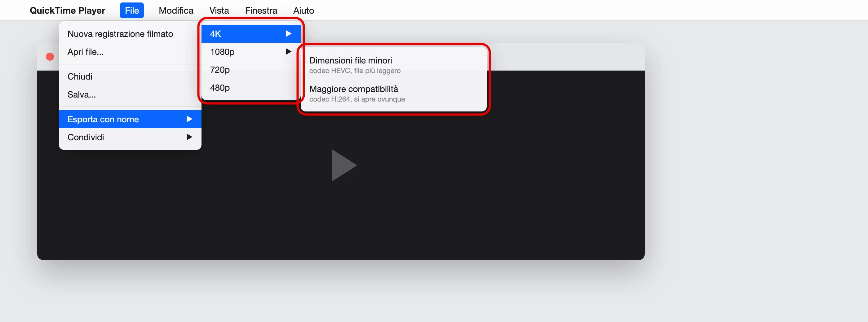Screen dimensions: 868x322
Task: Select Dimensioni file minori option
Action: tap(394, 65)
